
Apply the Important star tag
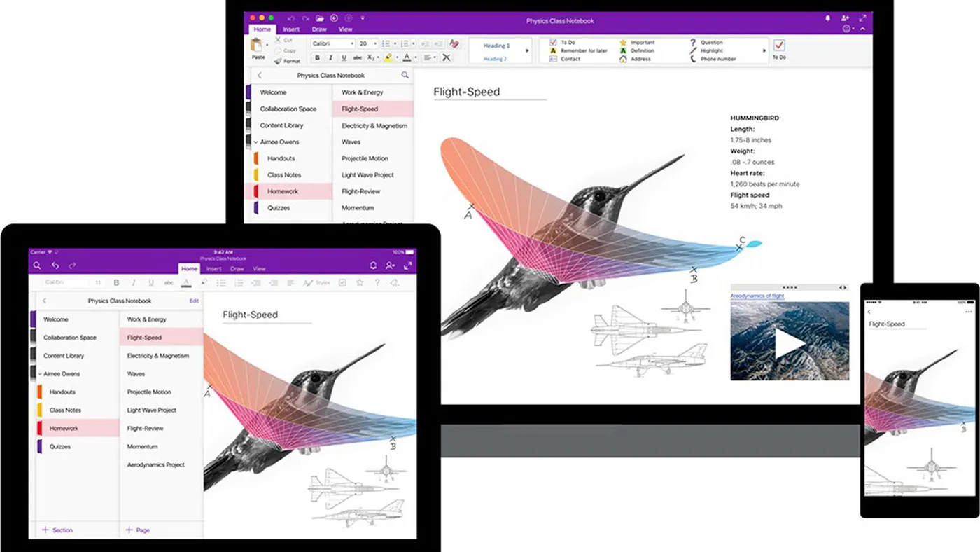(622, 42)
